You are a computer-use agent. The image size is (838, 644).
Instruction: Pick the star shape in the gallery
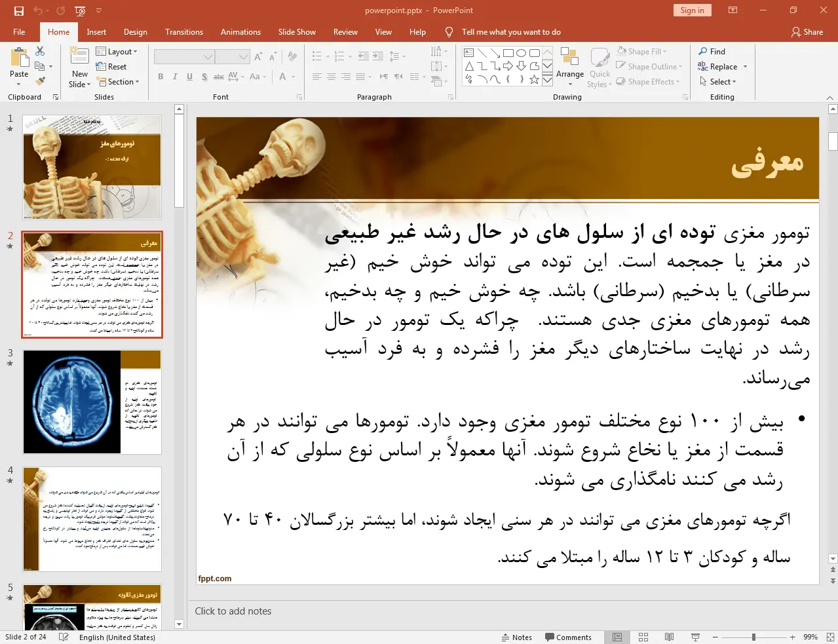pos(534,79)
